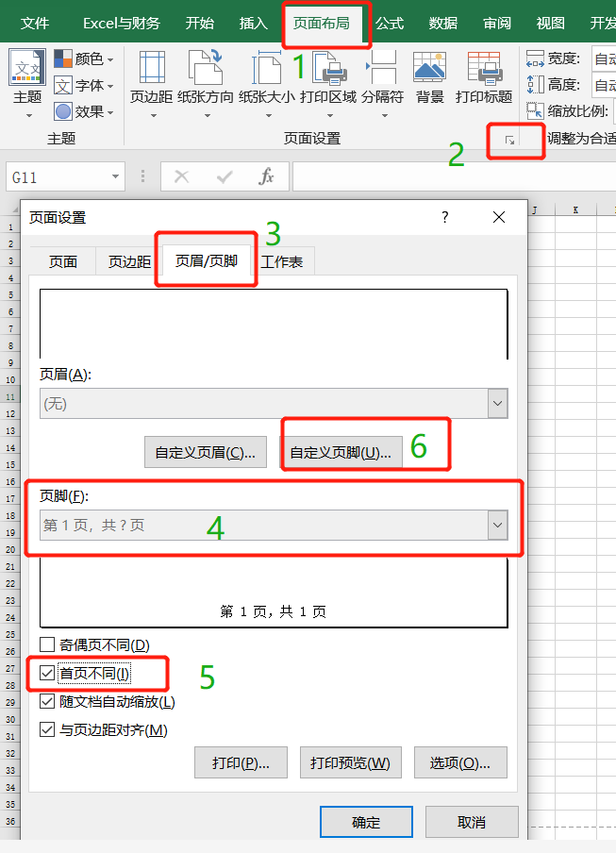Click the 分隔符 breaks icon

coord(382,67)
